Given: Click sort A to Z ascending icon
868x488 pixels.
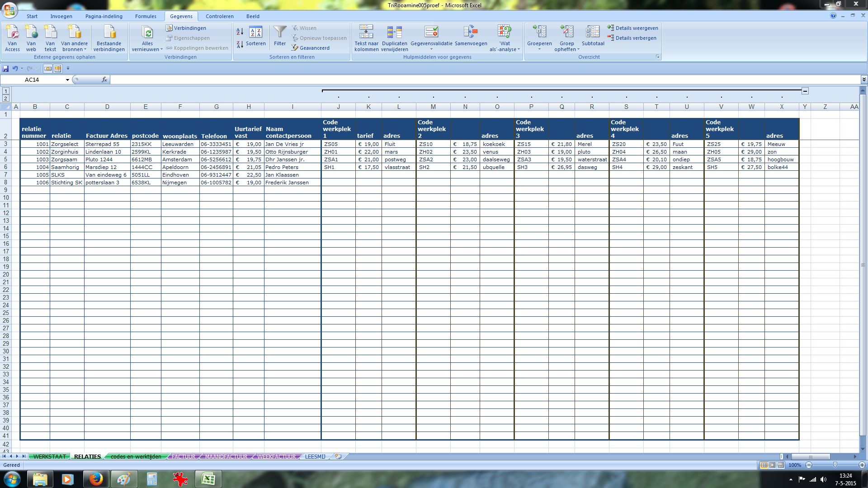Looking at the screenshot, I should pos(240,31).
